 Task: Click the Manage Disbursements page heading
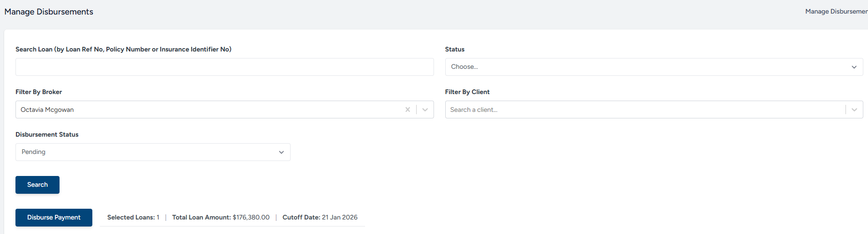[x=49, y=12]
